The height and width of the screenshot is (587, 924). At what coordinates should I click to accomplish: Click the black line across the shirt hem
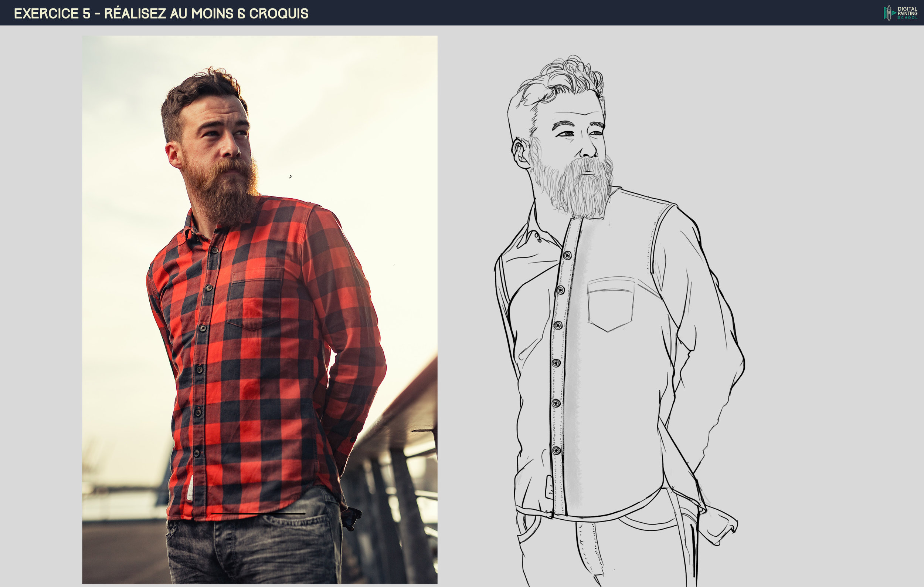point(258,513)
